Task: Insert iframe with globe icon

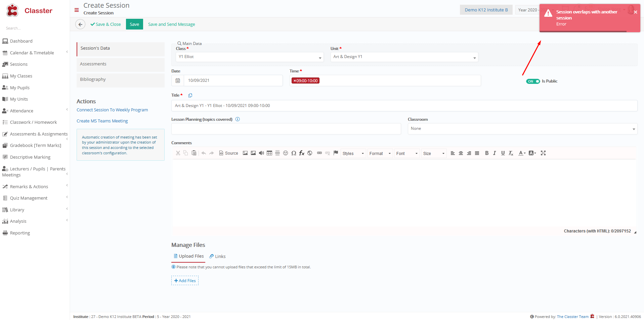Action: 310,153
